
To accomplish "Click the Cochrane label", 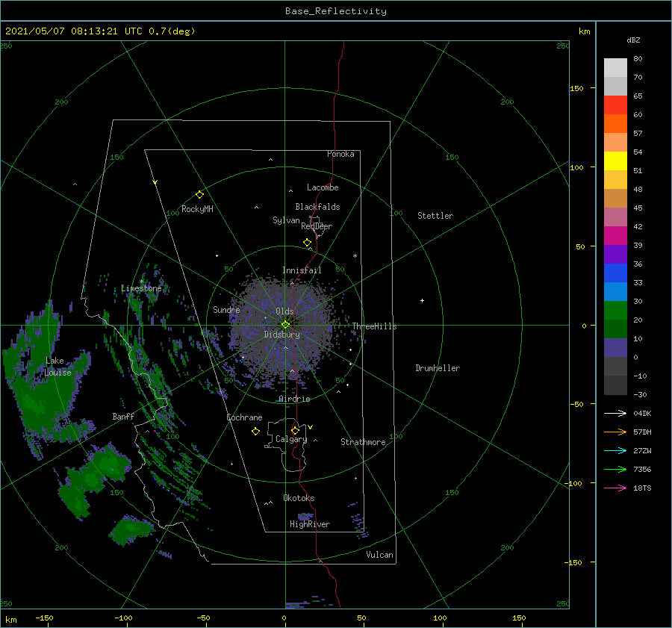I will click(x=244, y=417).
